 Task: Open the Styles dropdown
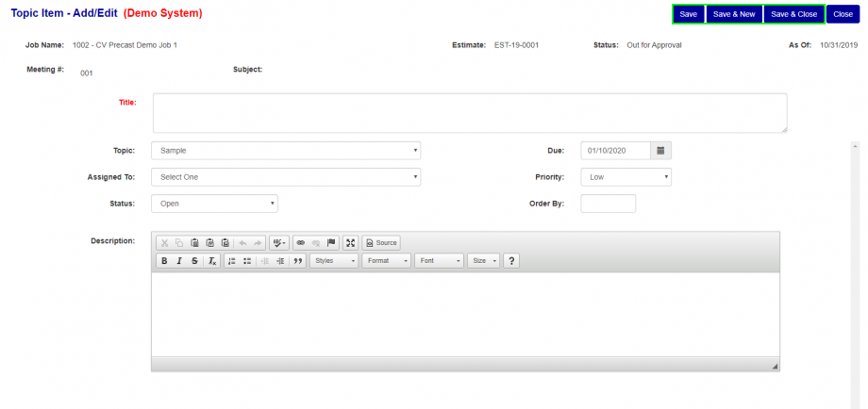(334, 261)
